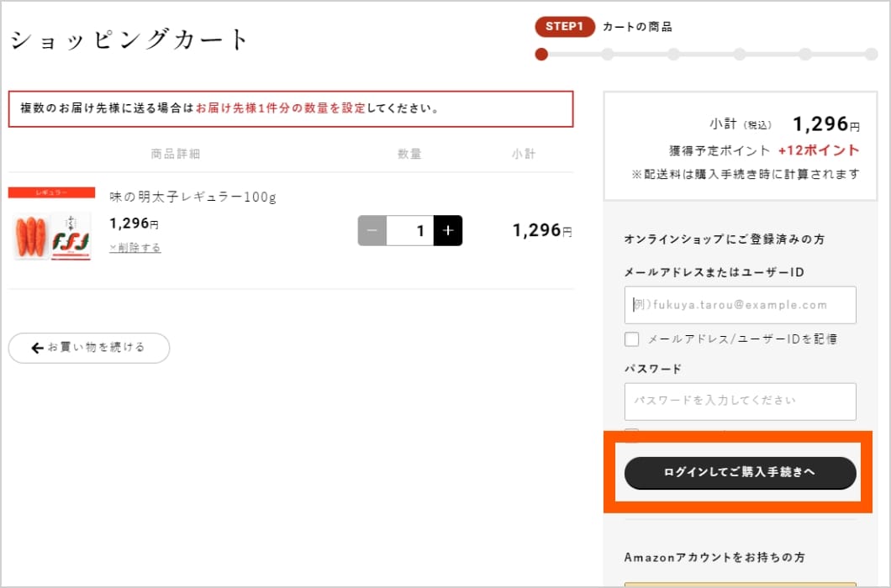Image resolution: width=891 pixels, height=588 pixels.
Task: Focus the email or user ID field
Action: [x=740, y=305]
